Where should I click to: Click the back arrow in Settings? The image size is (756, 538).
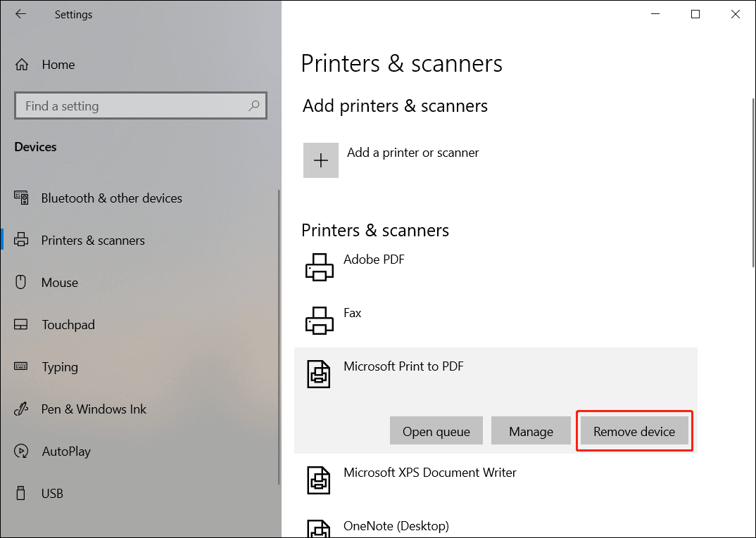click(20, 14)
